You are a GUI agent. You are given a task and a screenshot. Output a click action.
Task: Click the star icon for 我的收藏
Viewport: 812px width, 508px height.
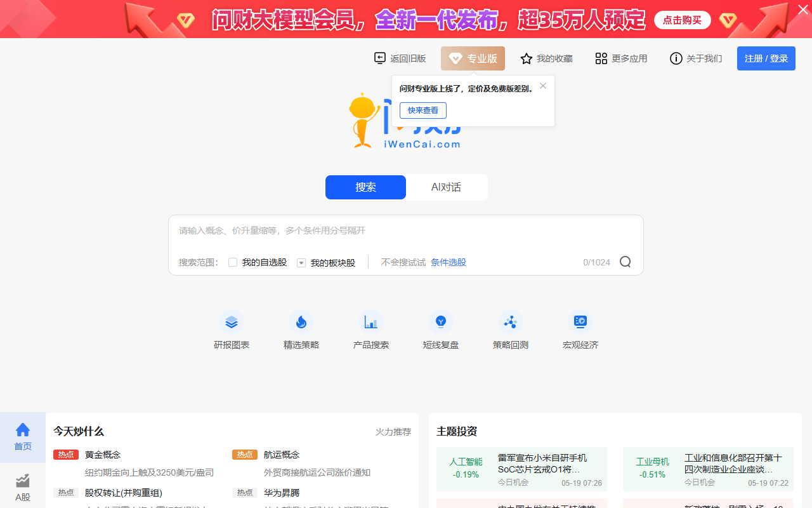tap(527, 58)
